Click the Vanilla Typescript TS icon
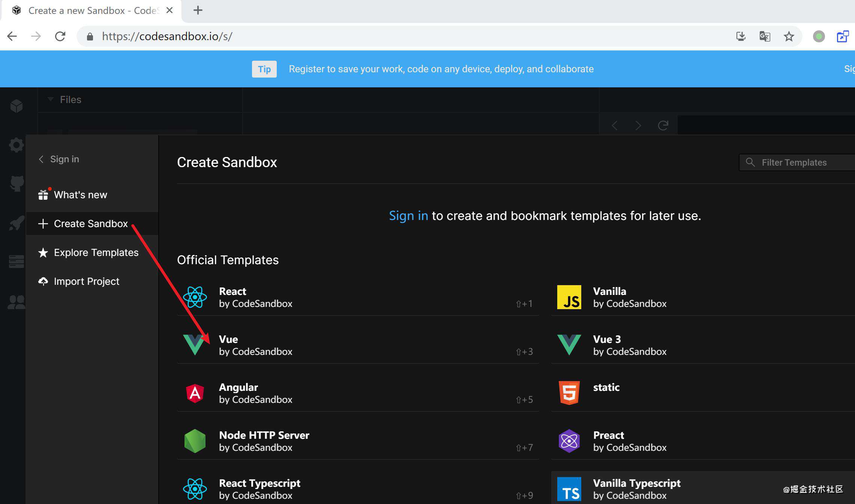This screenshot has width=855, height=504. coord(569,489)
